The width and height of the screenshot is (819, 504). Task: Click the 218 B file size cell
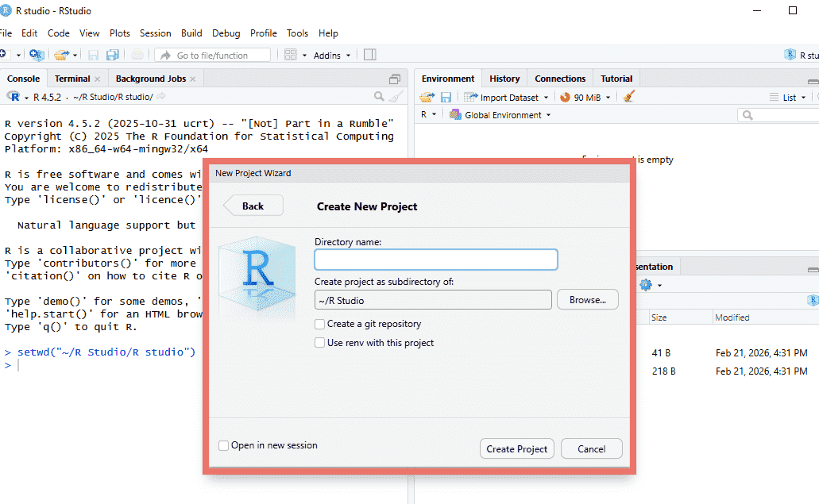(x=663, y=371)
